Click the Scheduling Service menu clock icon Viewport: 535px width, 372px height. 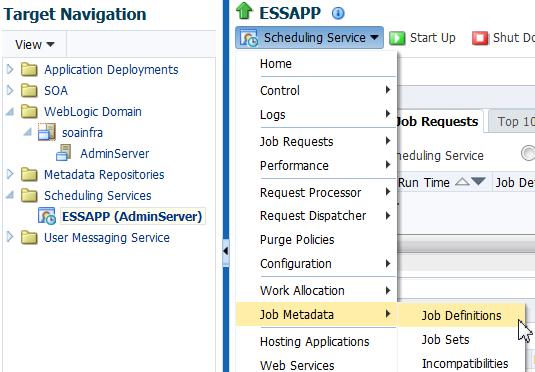coord(249,38)
